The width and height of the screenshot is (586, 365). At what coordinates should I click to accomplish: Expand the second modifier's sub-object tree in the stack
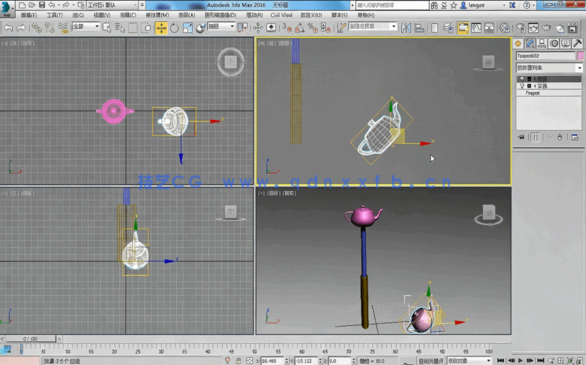point(529,86)
